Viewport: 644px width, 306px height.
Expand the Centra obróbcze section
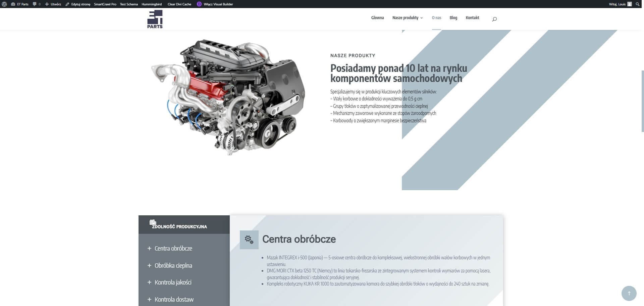(x=173, y=249)
